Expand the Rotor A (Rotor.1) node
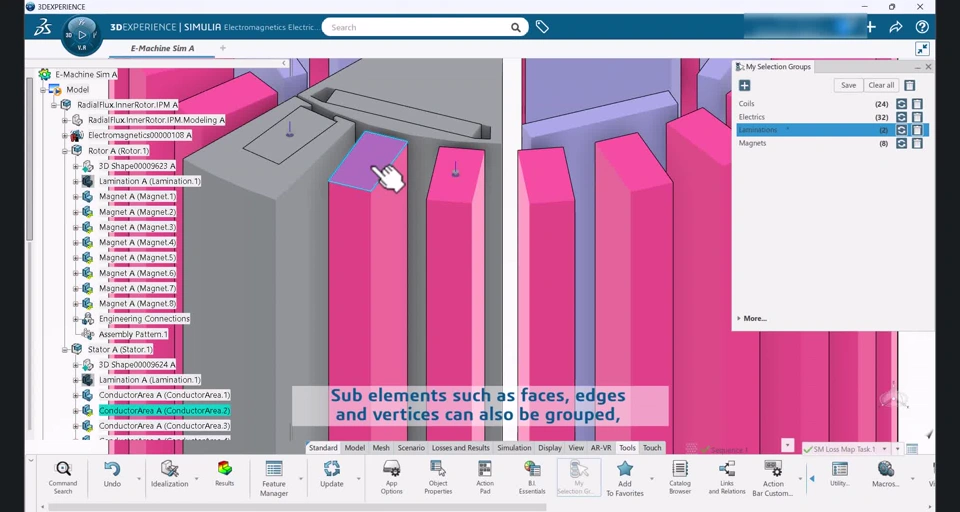This screenshot has height=512, width=960. 65,151
